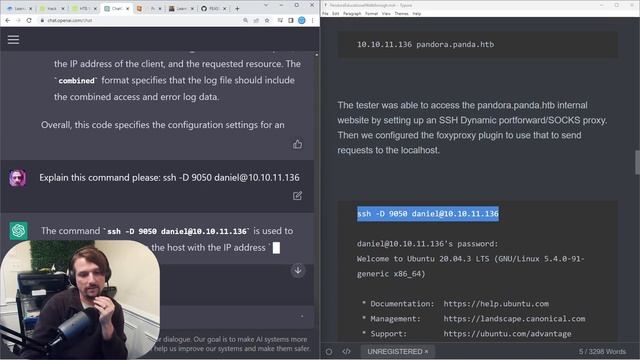Click the https://ubuntu.com/advantage URL text
This screenshot has height=360, width=640.
(x=507, y=334)
